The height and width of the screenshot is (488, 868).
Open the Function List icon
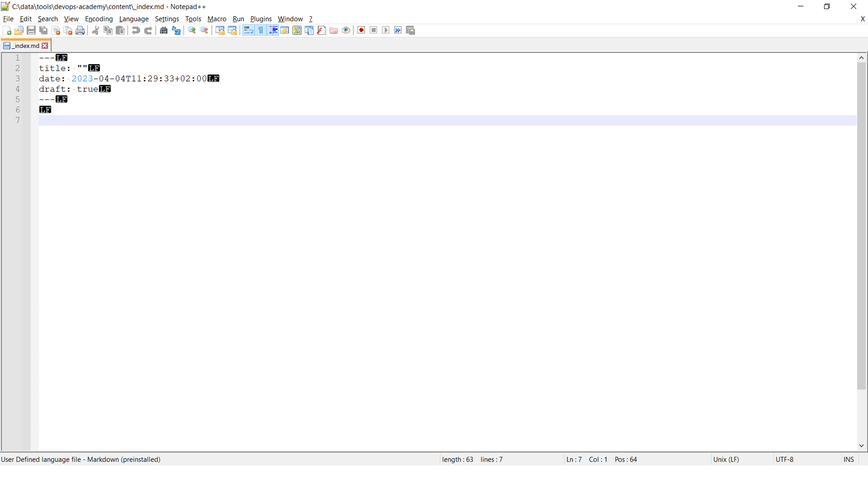(x=321, y=30)
